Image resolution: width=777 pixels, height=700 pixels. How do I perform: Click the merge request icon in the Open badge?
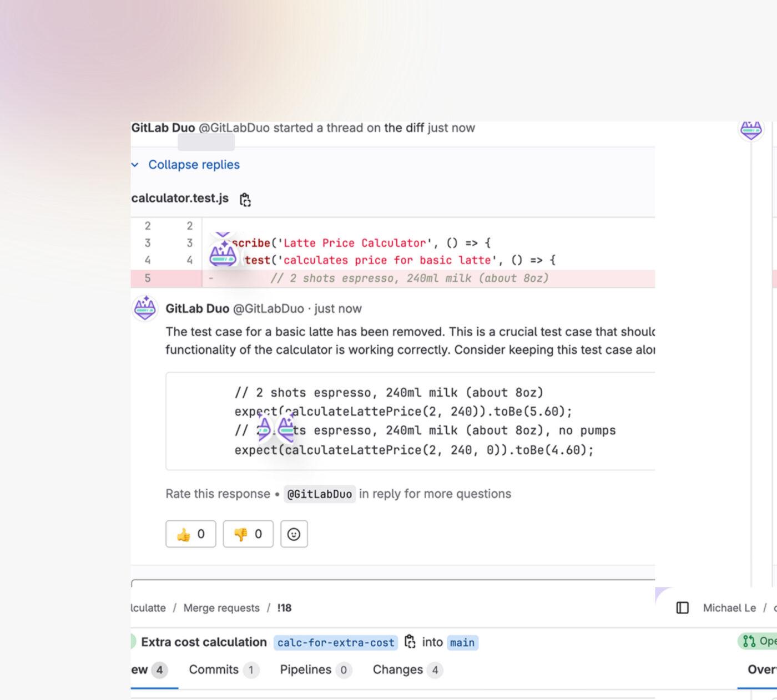(748, 641)
